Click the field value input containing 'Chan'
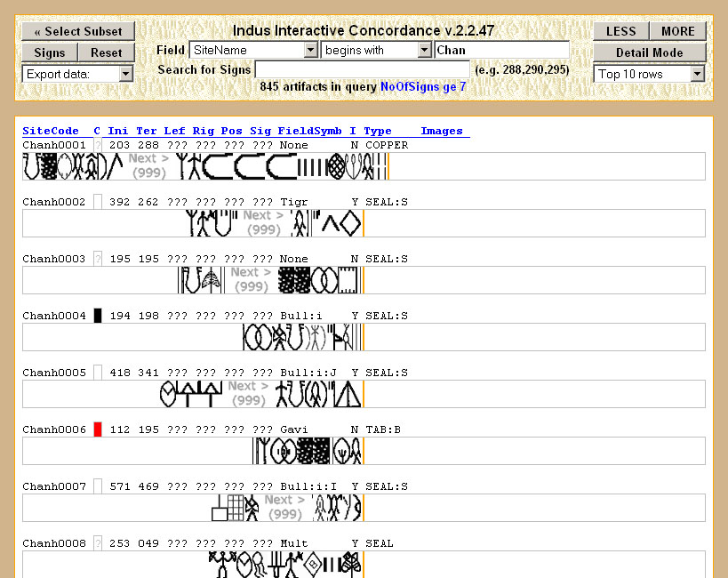This screenshot has height=578, width=728. click(501, 50)
